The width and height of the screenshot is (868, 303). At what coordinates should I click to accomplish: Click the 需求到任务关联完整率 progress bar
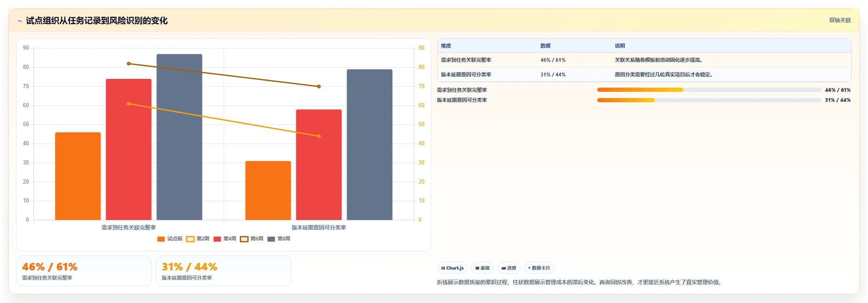pos(709,90)
